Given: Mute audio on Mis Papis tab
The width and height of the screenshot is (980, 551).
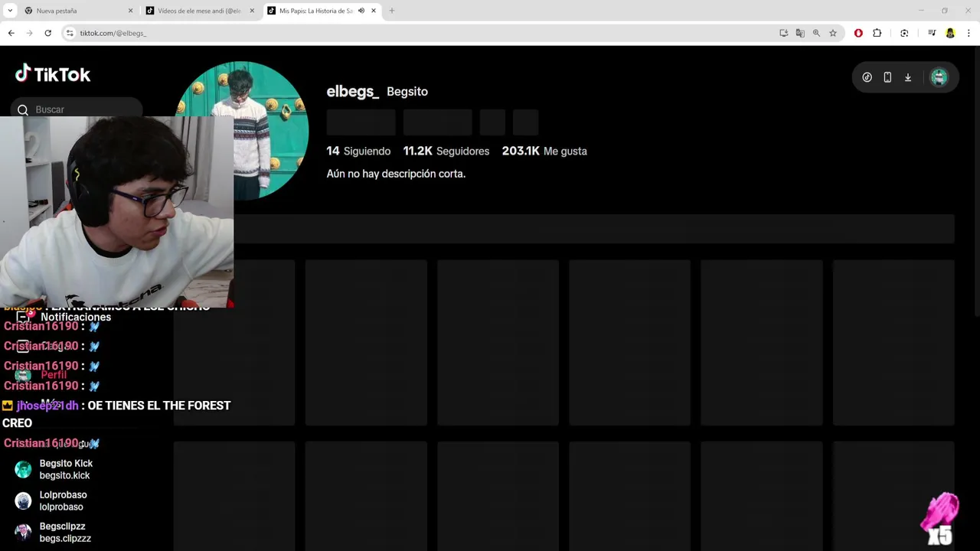Looking at the screenshot, I should (361, 11).
